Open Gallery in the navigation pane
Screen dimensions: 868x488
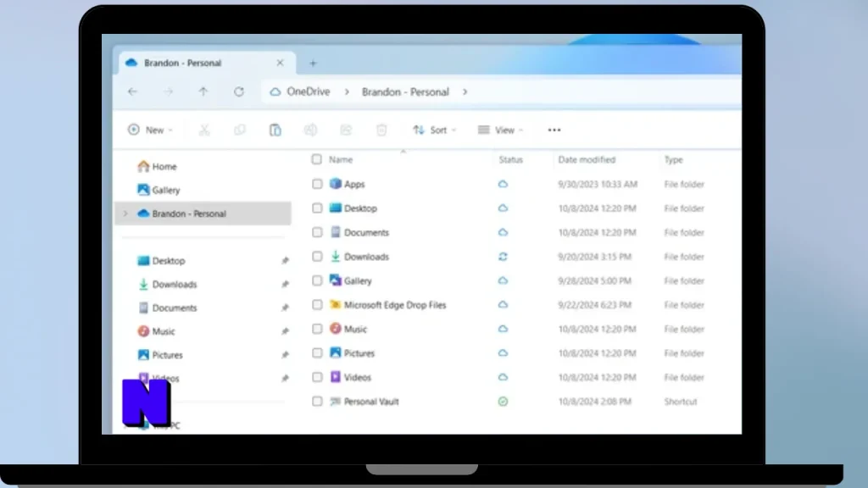click(166, 191)
